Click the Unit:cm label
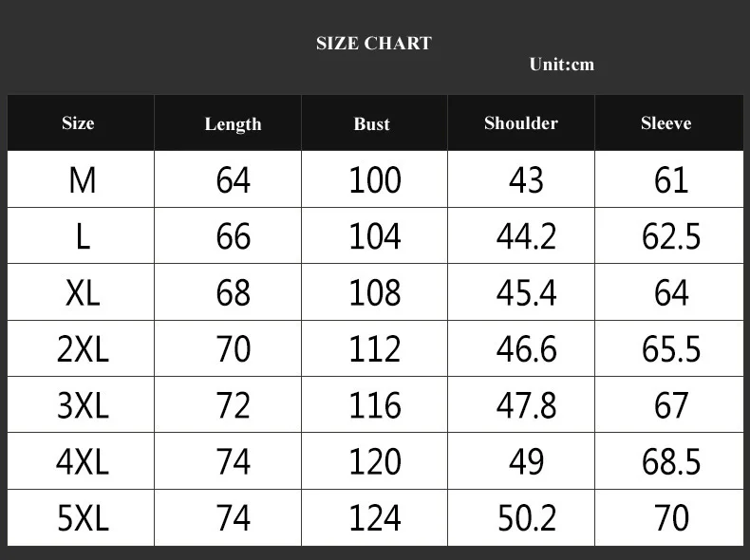 [x=561, y=65]
